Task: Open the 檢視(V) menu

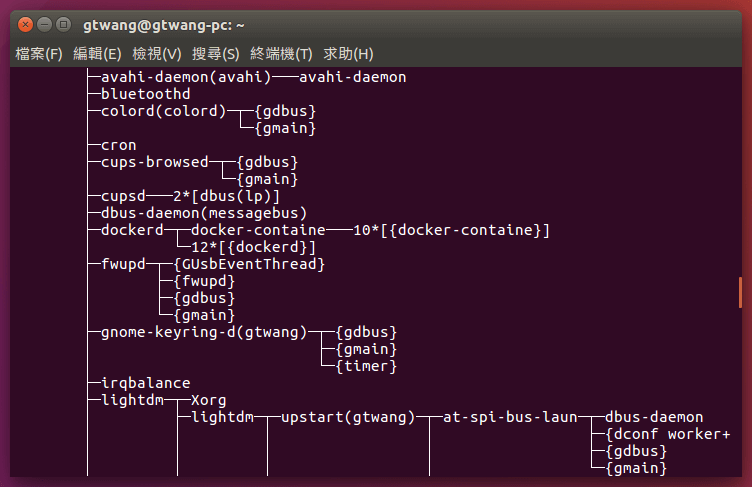Action: point(157,53)
